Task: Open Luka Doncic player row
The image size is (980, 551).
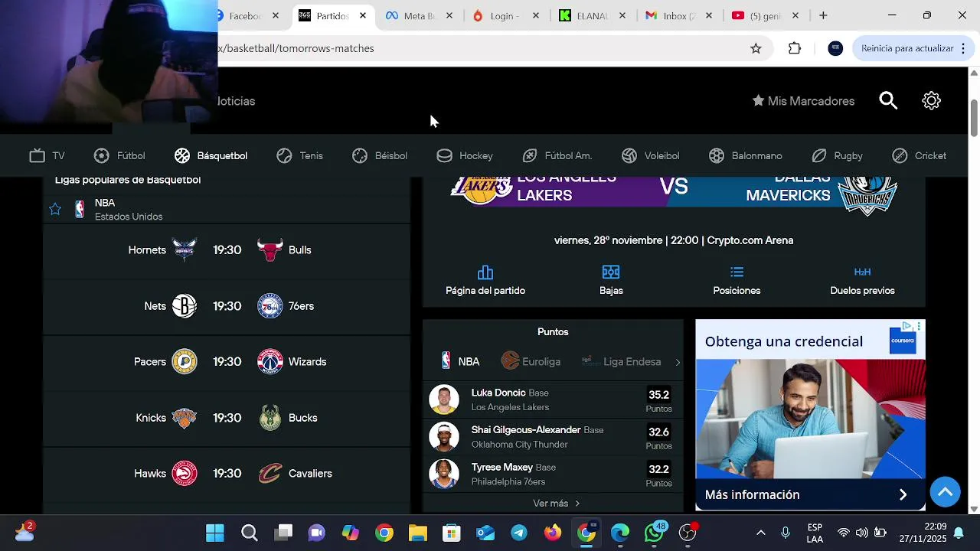Action: [x=553, y=399]
